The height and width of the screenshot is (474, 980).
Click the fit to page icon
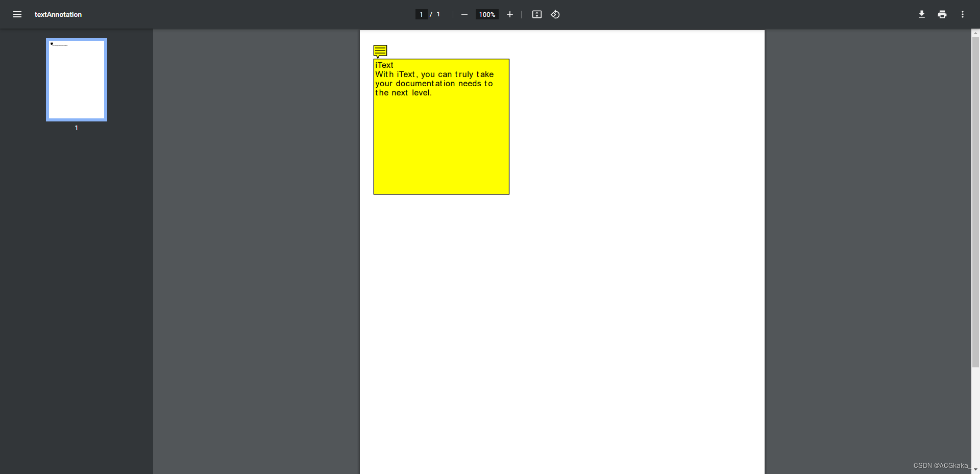coord(537,14)
